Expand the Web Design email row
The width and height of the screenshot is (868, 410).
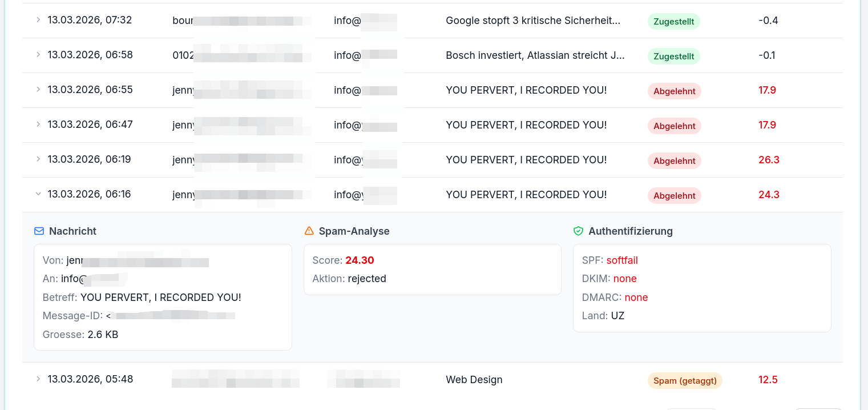tap(38, 379)
